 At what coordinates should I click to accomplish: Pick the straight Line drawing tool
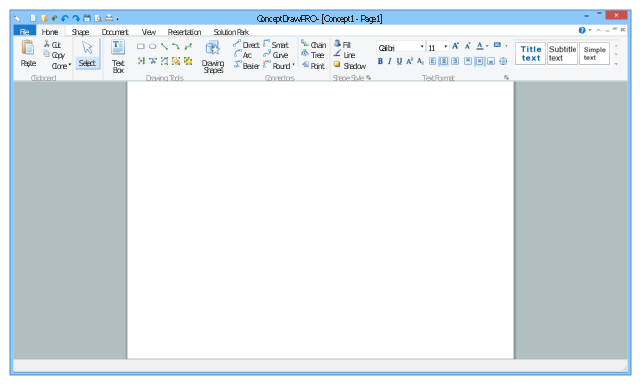tap(164, 47)
